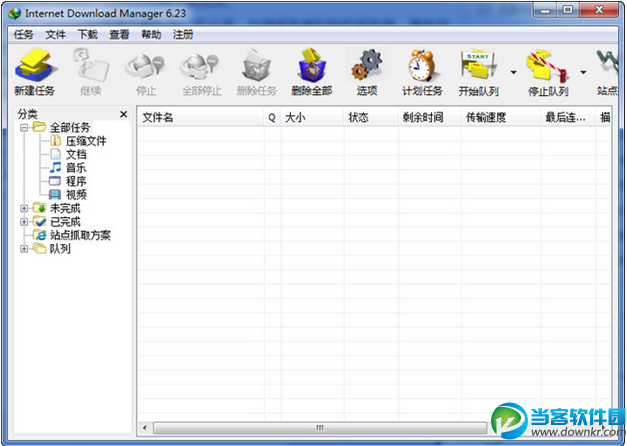Viewport: 627px width, 446px height.
Task: Select 全部任务 folder in tree
Action: (x=70, y=128)
